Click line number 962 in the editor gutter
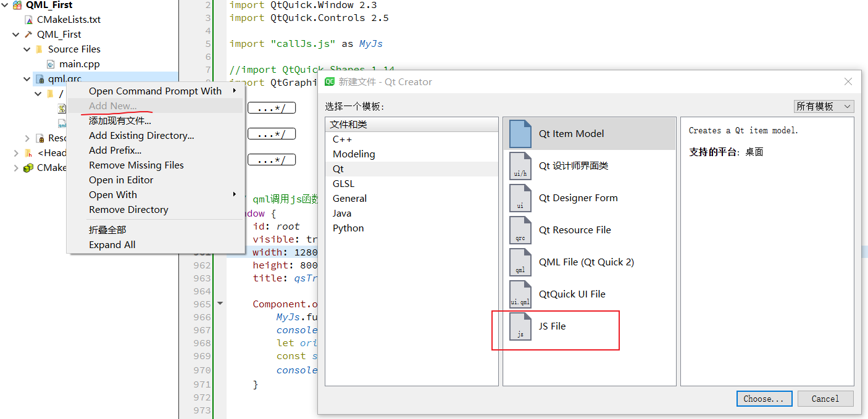Viewport: 868px width, 419px height. 202,265
